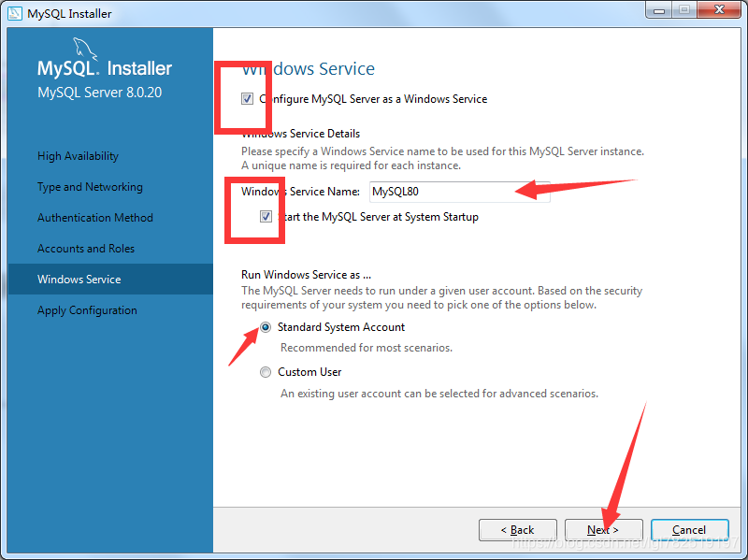Image resolution: width=748 pixels, height=560 pixels.
Task: Open the High Availability step
Action: point(78,156)
